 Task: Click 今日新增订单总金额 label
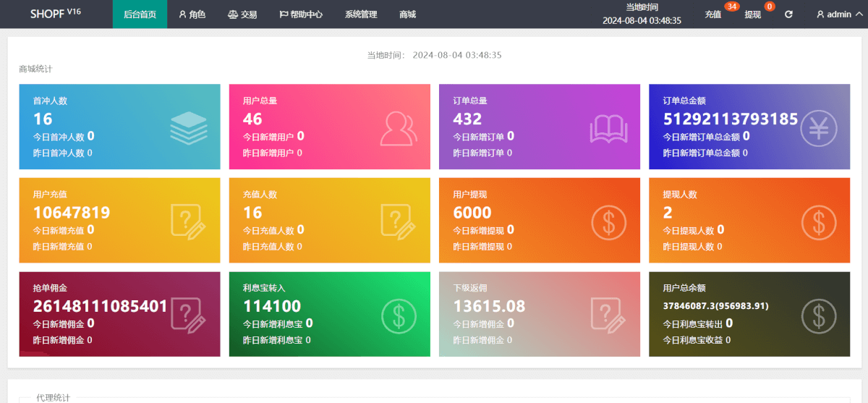pos(701,136)
